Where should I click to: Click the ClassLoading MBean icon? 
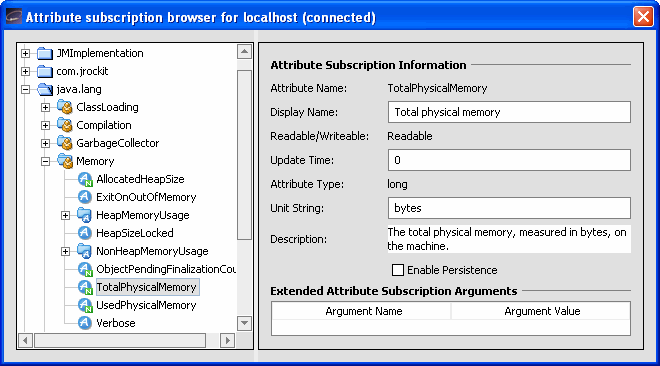(65, 107)
